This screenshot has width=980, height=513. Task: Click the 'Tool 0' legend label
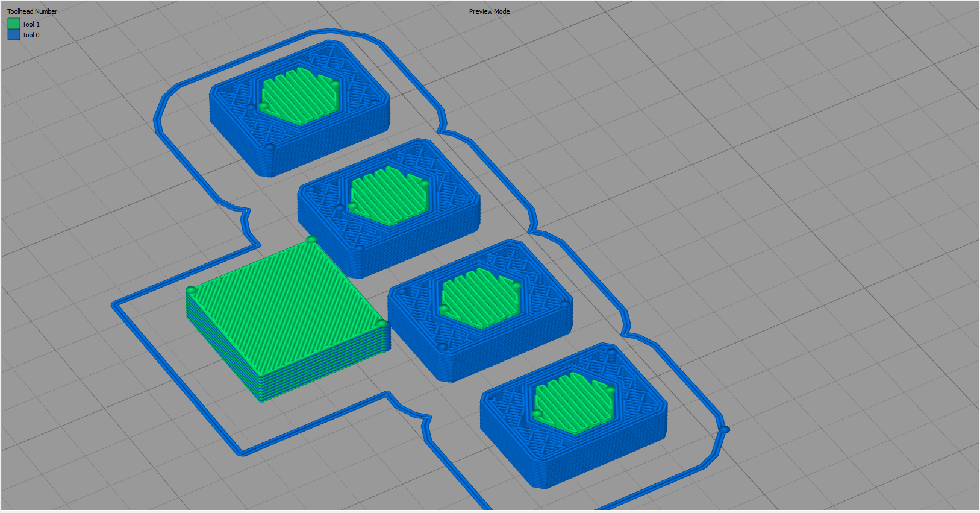[x=31, y=35]
